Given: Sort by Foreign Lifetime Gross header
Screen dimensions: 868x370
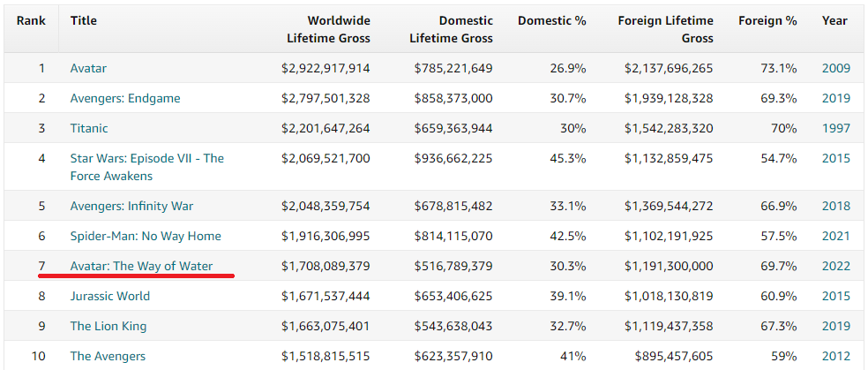Looking at the screenshot, I should (x=666, y=29).
